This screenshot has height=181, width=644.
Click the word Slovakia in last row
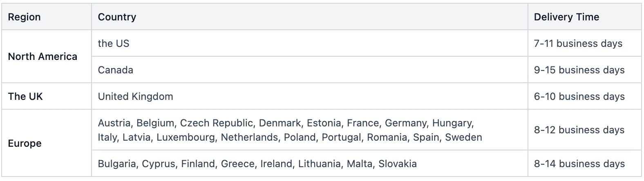click(398, 164)
